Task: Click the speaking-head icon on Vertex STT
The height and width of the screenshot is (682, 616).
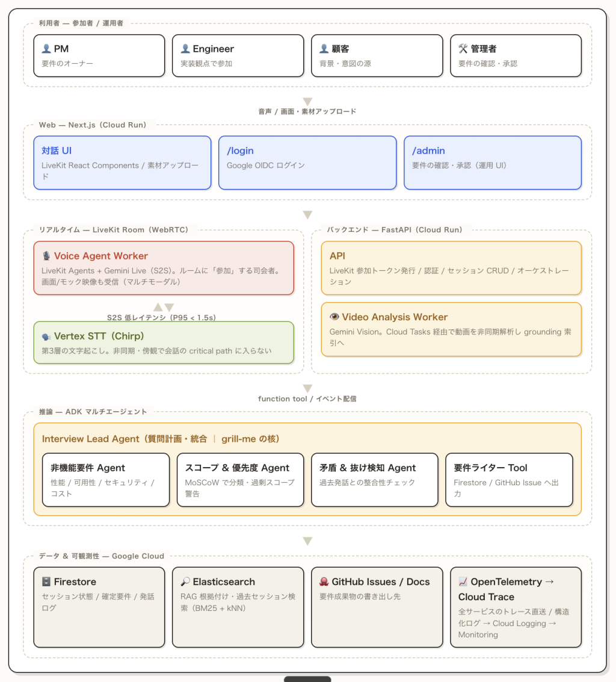Action: coord(46,336)
